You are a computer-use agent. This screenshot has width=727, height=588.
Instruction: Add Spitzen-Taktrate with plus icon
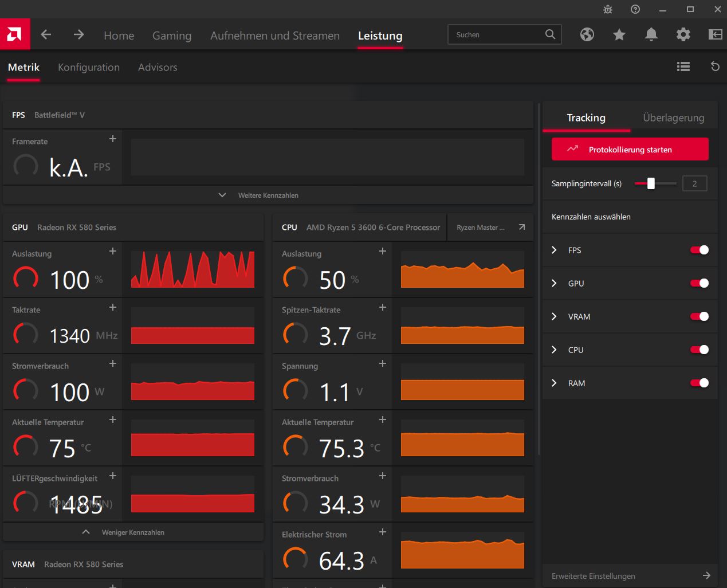[383, 307]
